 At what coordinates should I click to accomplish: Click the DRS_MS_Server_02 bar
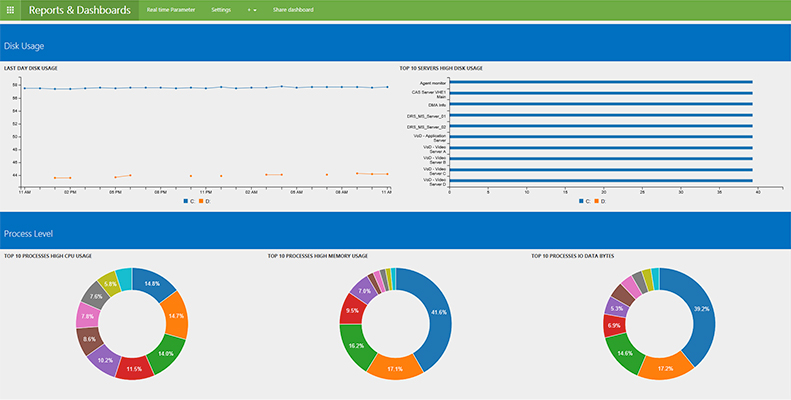click(601, 126)
